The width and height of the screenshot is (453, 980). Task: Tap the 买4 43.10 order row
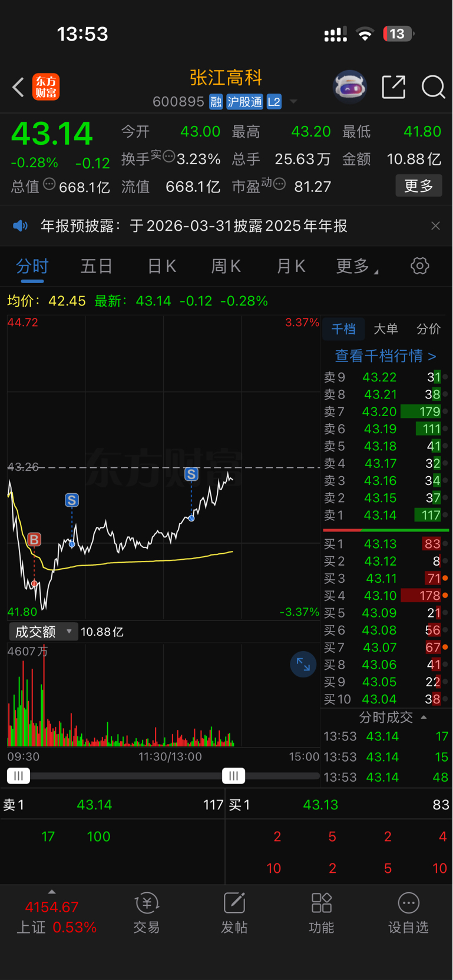tap(386, 596)
